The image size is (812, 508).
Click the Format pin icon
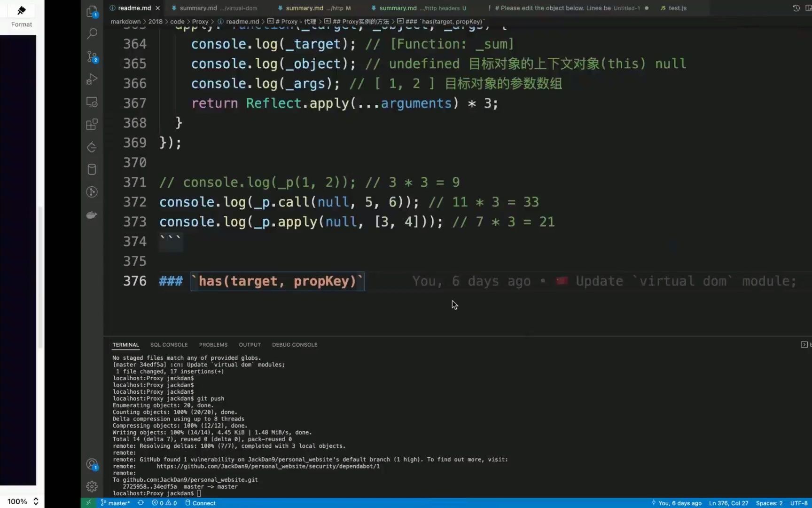22,10
